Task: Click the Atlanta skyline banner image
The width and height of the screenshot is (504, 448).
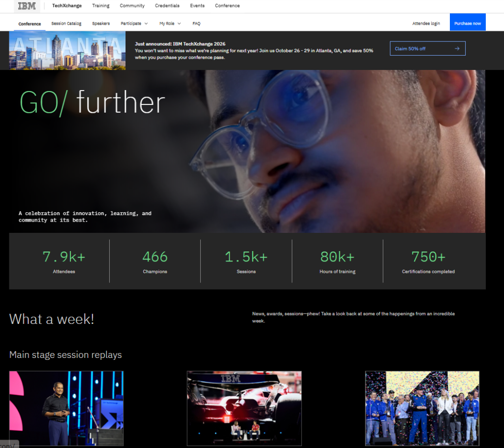Action: tap(67, 51)
